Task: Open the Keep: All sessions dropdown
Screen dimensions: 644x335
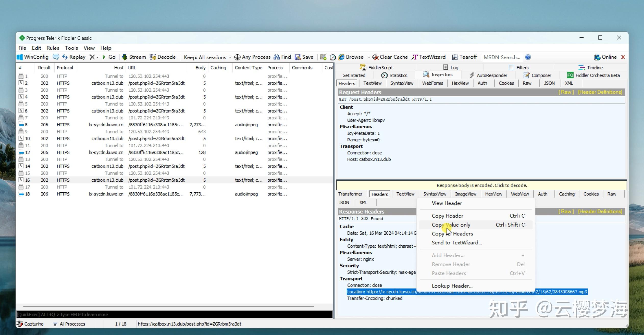Action: pyautogui.click(x=207, y=57)
